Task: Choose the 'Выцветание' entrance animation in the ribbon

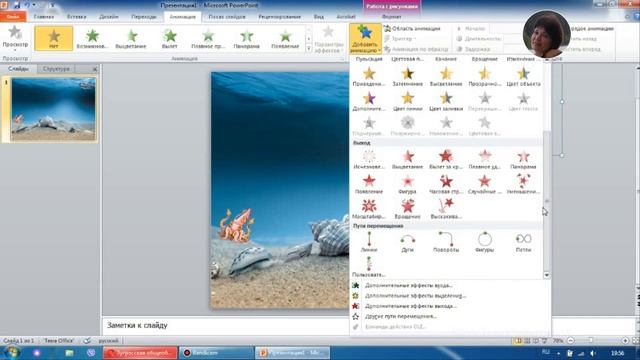Action: (x=131, y=38)
